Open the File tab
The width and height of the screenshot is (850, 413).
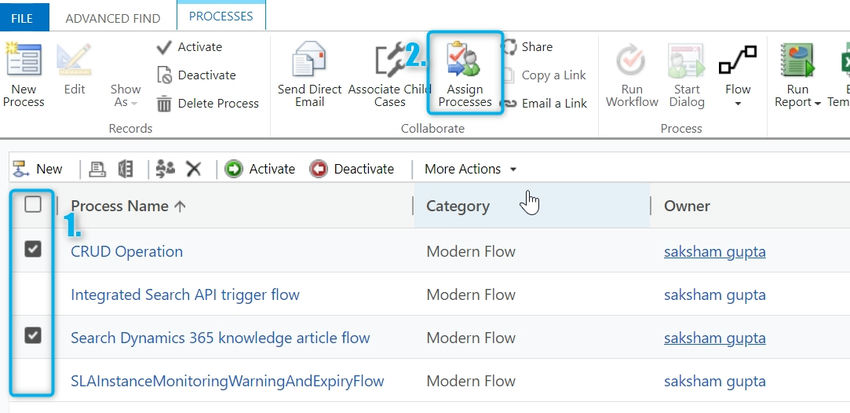pos(22,18)
